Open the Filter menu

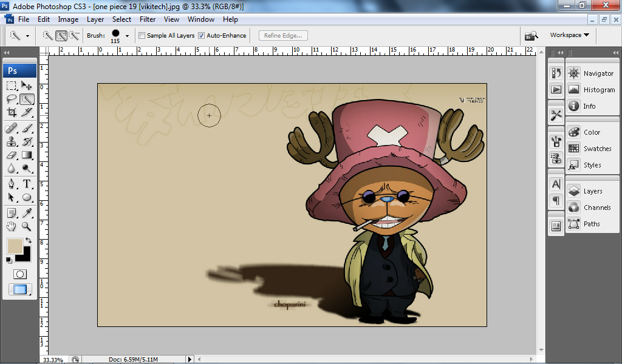[149, 19]
